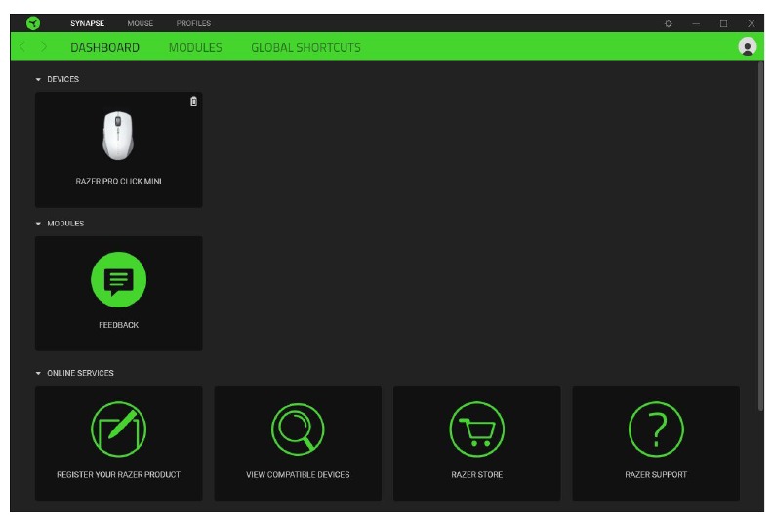
Task: Collapse the Online Services section
Action: [x=38, y=373]
